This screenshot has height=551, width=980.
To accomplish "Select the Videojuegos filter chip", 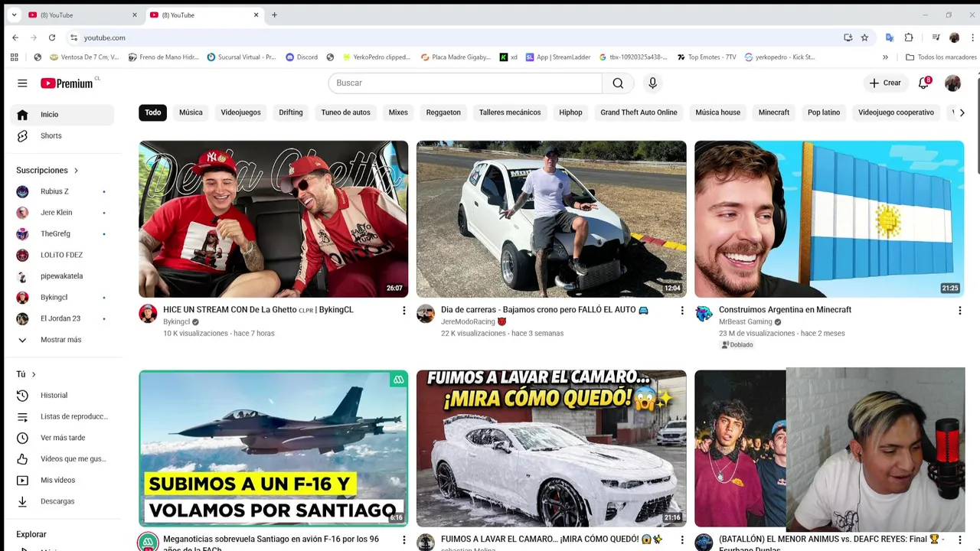I will click(x=240, y=112).
